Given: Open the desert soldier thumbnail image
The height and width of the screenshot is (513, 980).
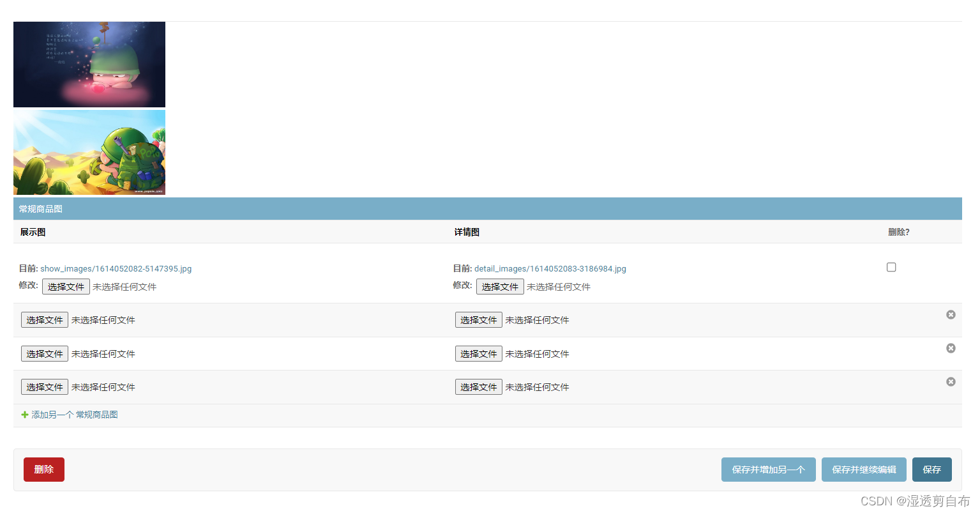Looking at the screenshot, I should pos(89,153).
